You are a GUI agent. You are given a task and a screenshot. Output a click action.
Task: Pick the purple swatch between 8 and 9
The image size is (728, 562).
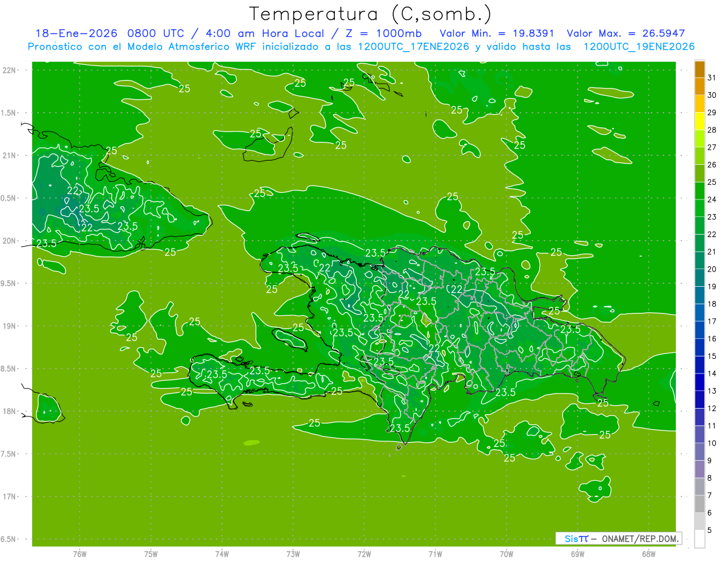tap(699, 469)
